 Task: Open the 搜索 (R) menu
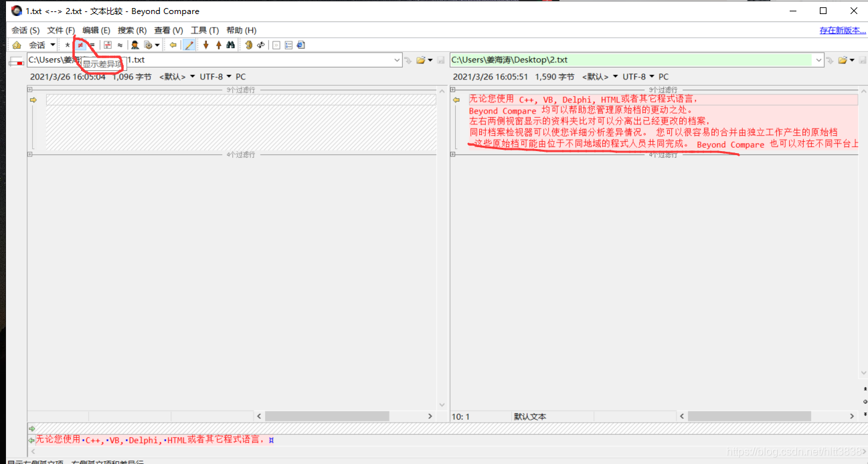coord(132,30)
